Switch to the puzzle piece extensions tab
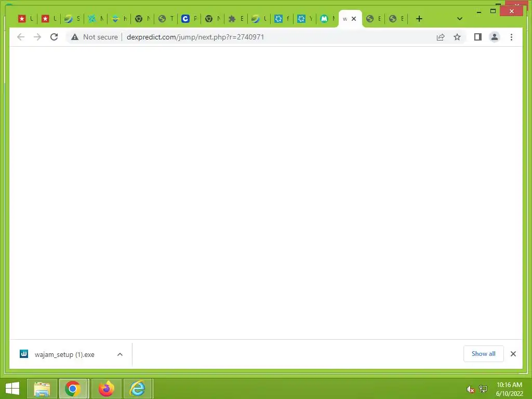The width and height of the screenshot is (532, 399). pyautogui.click(x=236, y=19)
